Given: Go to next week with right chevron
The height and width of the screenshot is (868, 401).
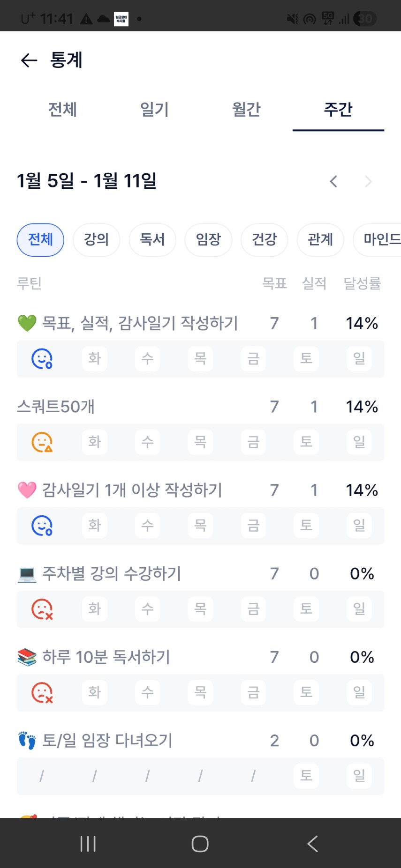Looking at the screenshot, I should [x=368, y=181].
